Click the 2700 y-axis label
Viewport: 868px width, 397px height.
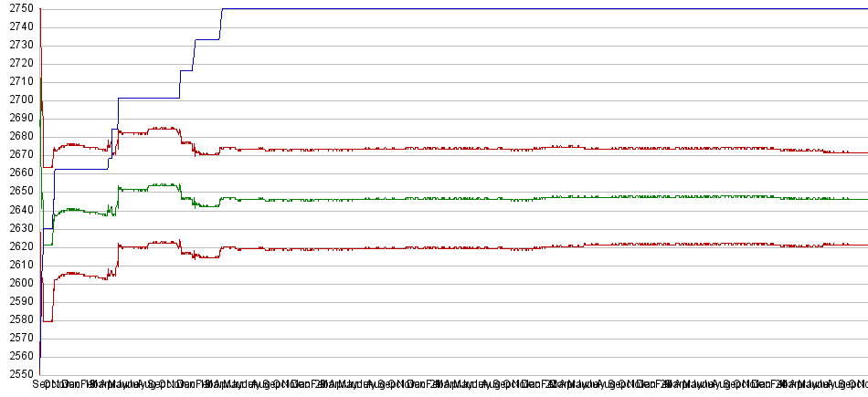point(18,99)
